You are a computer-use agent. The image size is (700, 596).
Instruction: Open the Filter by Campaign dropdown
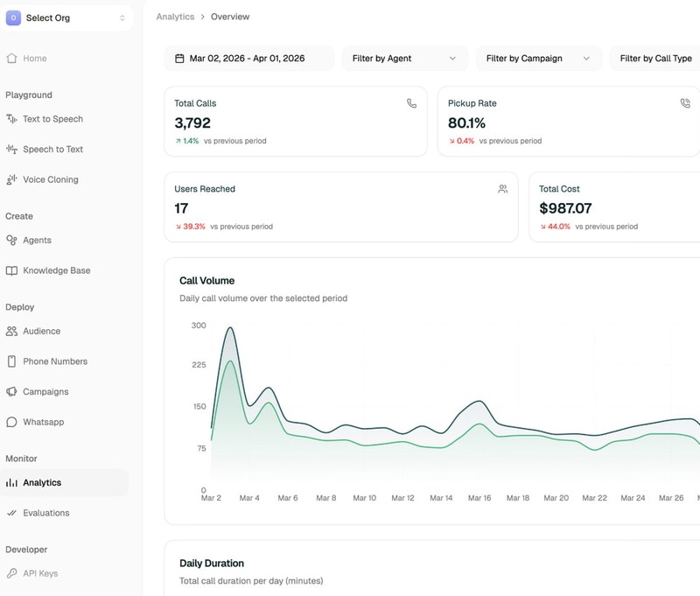click(x=538, y=59)
